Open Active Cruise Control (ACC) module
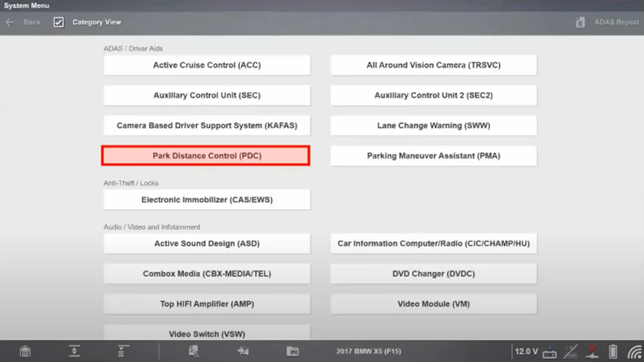Viewport: 644px width, 362px height. [206, 65]
